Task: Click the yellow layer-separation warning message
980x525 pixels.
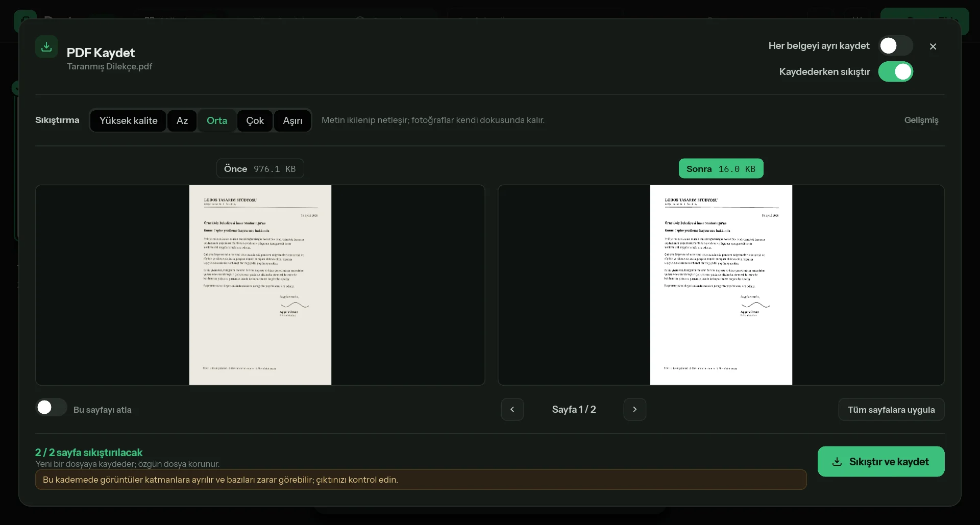Action: (421, 480)
